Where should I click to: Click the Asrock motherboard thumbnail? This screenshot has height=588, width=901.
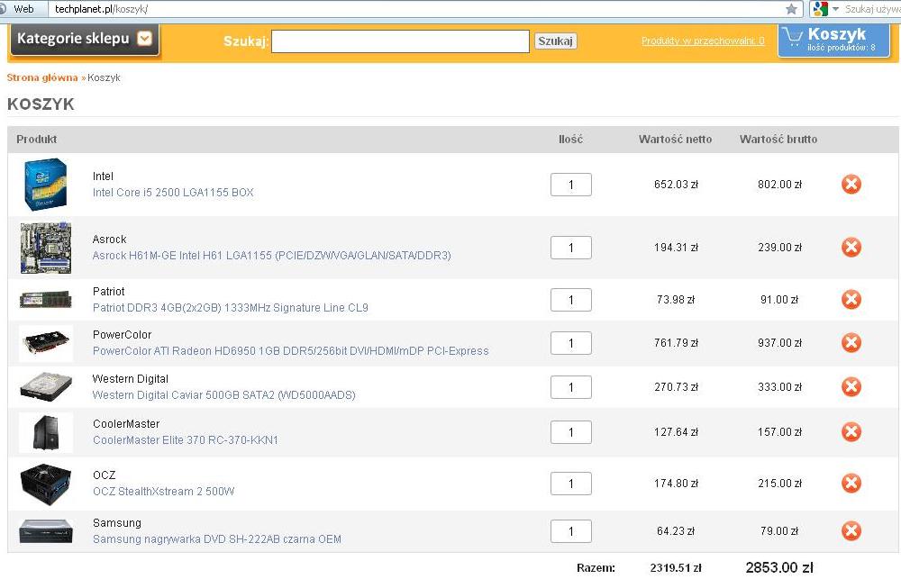[46, 248]
